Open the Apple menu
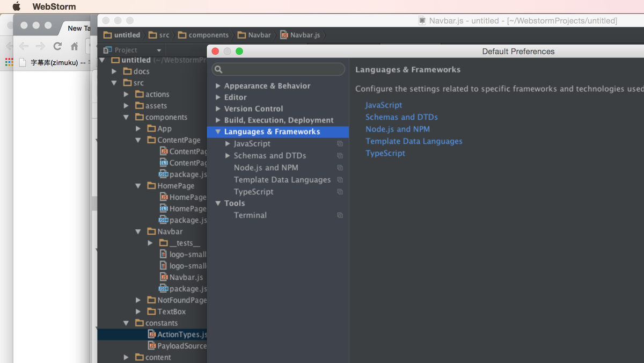This screenshot has width=644, height=363. pyautogui.click(x=16, y=6)
